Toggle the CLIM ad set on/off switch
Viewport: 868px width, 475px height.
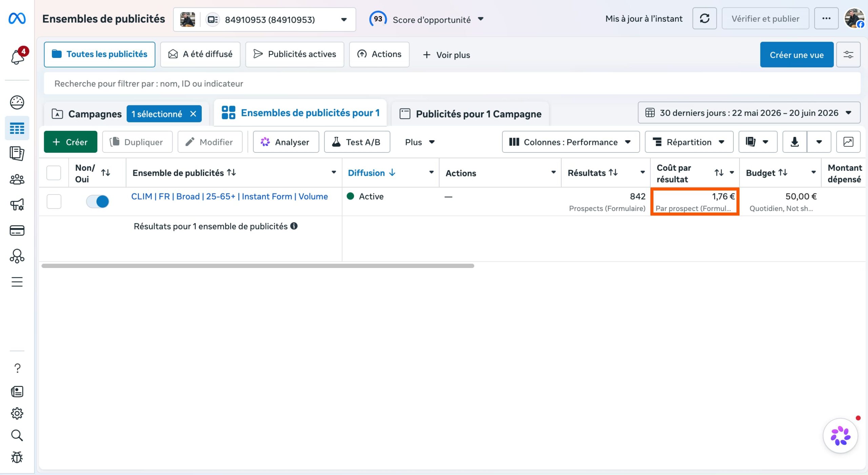(97, 202)
